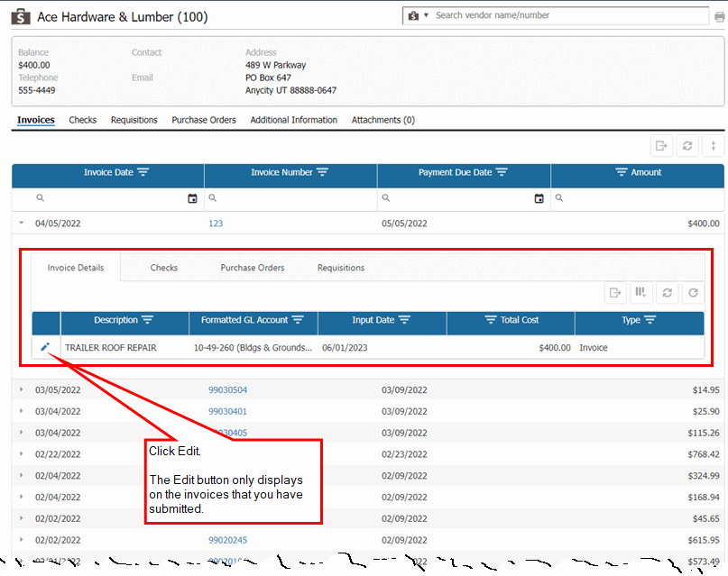This screenshot has height=576, width=728.
Task: Open the filter icon on Description header
Action: point(148,320)
